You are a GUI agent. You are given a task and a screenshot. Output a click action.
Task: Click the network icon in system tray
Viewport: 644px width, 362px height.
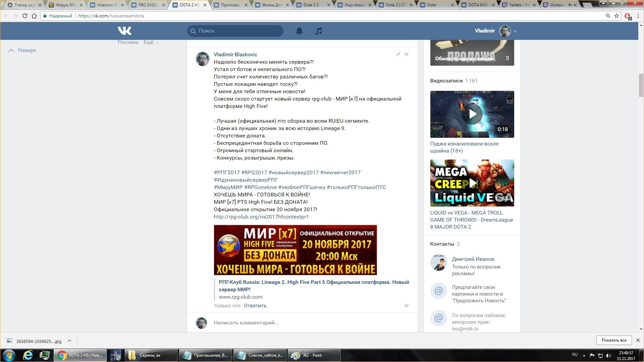[600, 356]
